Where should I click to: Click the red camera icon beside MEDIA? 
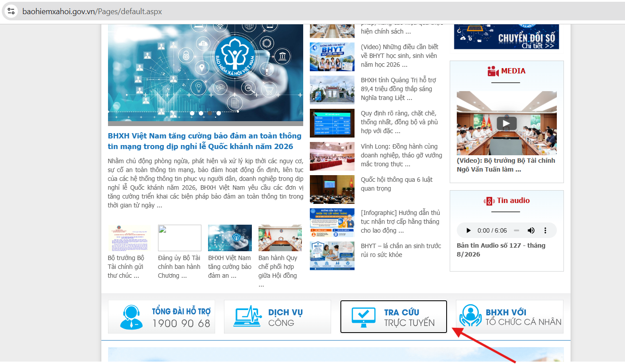493,71
